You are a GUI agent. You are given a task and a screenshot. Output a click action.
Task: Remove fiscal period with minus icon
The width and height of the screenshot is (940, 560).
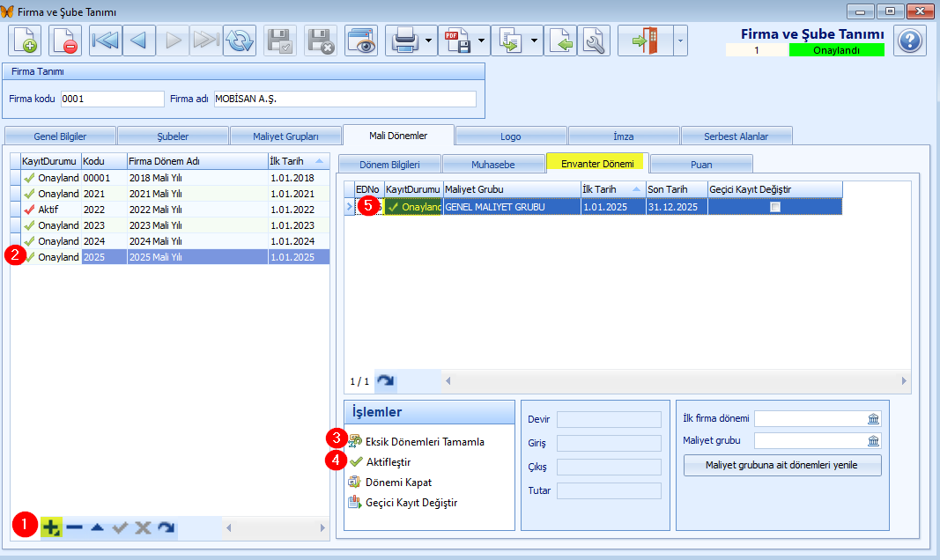click(74, 527)
